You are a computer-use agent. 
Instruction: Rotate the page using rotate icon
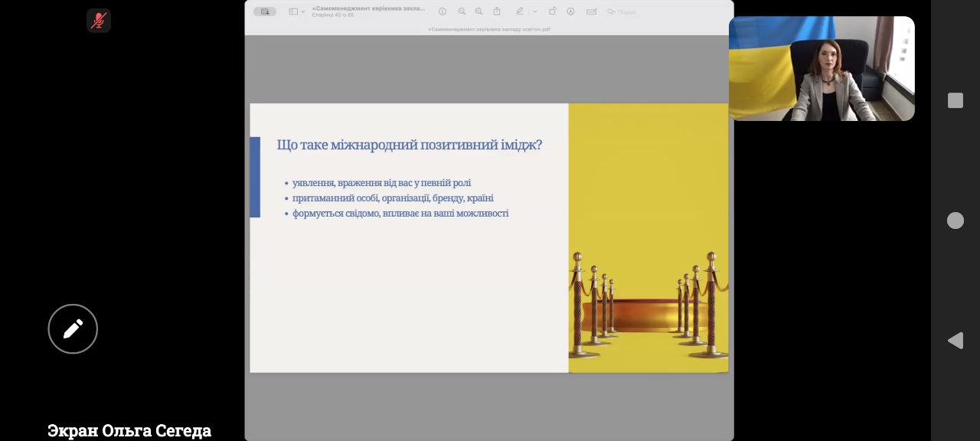click(552, 11)
